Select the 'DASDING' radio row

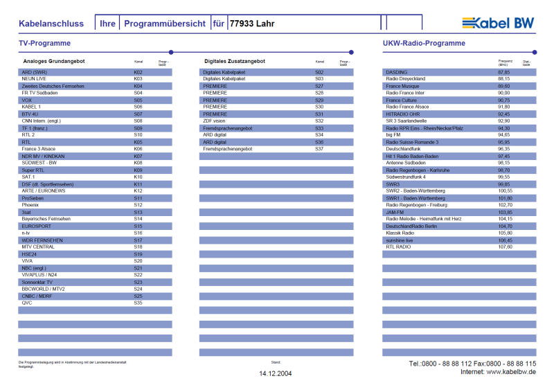(x=459, y=72)
